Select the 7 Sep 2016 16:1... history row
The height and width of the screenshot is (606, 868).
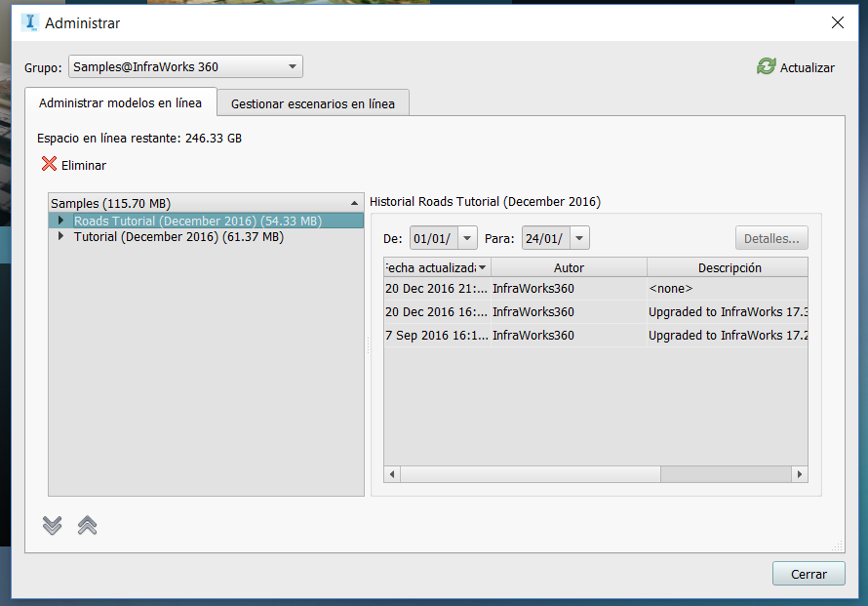tap(596, 335)
